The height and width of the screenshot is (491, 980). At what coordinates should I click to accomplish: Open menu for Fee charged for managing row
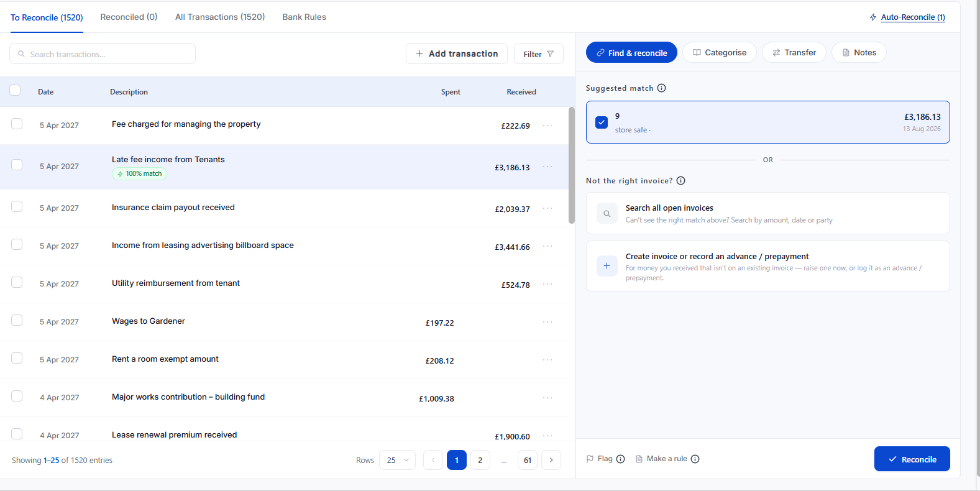(547, 126)
